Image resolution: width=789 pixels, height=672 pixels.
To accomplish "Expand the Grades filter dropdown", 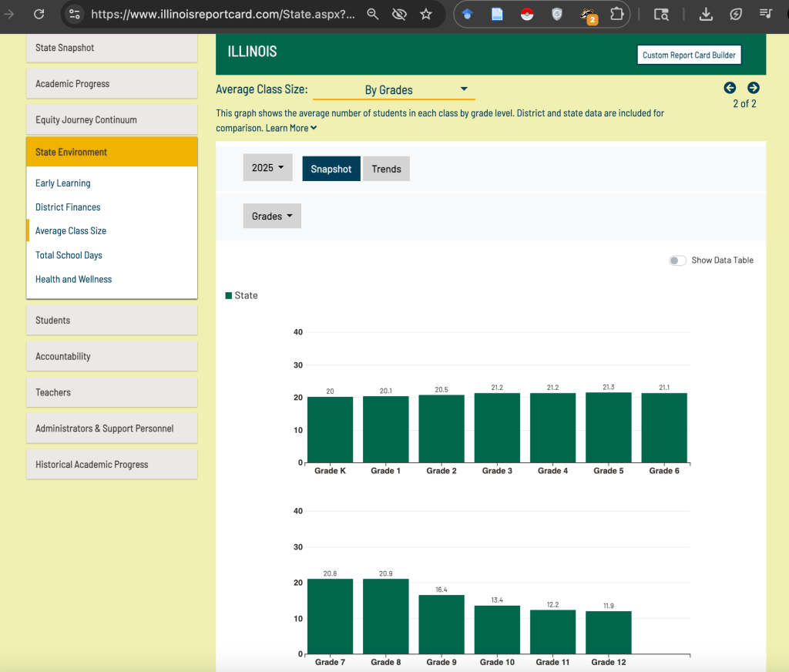I will point(271,217).
